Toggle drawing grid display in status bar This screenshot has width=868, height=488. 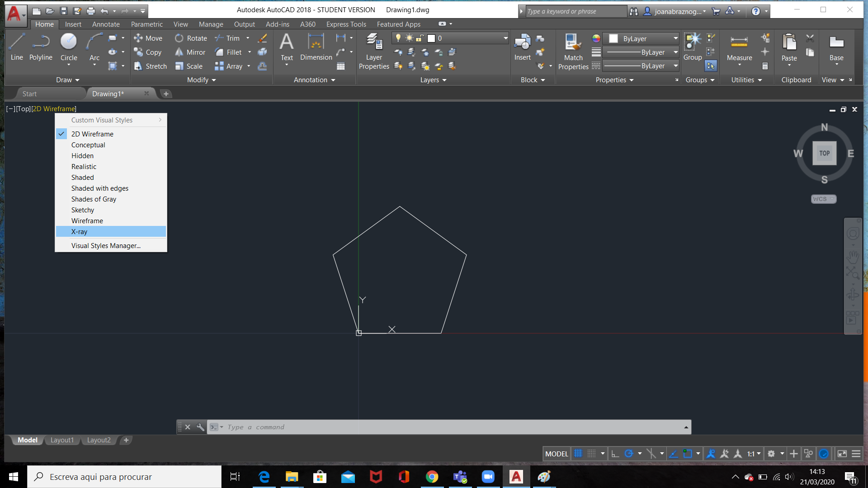(578, 454)
